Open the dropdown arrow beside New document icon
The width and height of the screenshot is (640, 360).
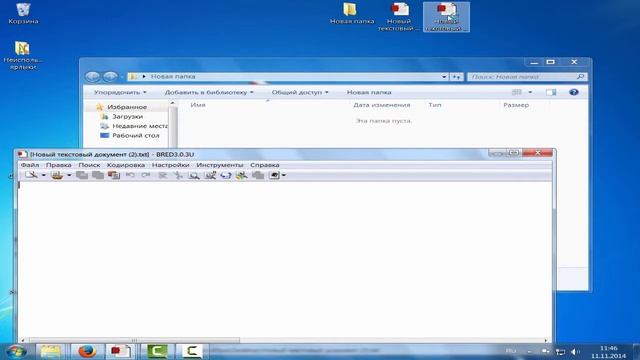[x=43, y=175]
